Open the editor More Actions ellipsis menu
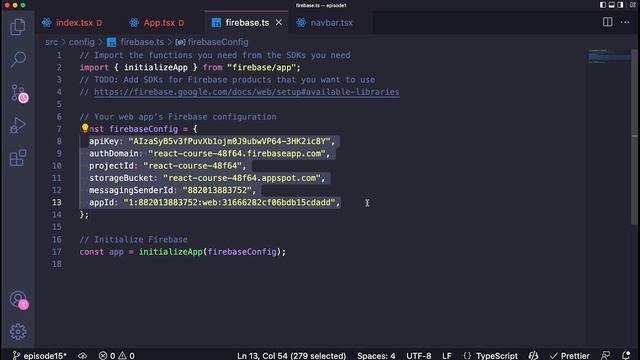 pyautogui.click(x=625, y=22)
